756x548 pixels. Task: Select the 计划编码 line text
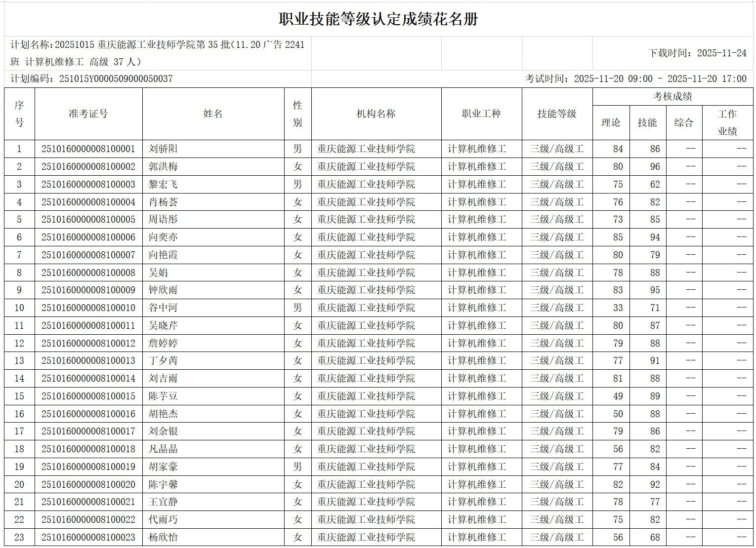tap(92, 79)
